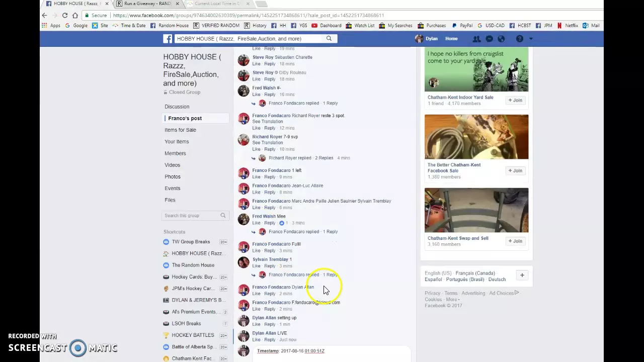
Task: Click the Facebook search magnifier button
Action: [329, 39]
